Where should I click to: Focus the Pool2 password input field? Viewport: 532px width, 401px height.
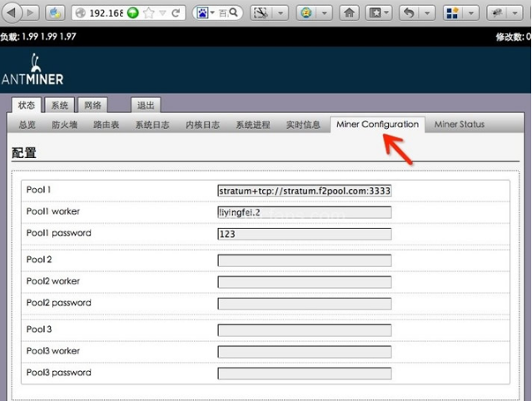point(304,304)
